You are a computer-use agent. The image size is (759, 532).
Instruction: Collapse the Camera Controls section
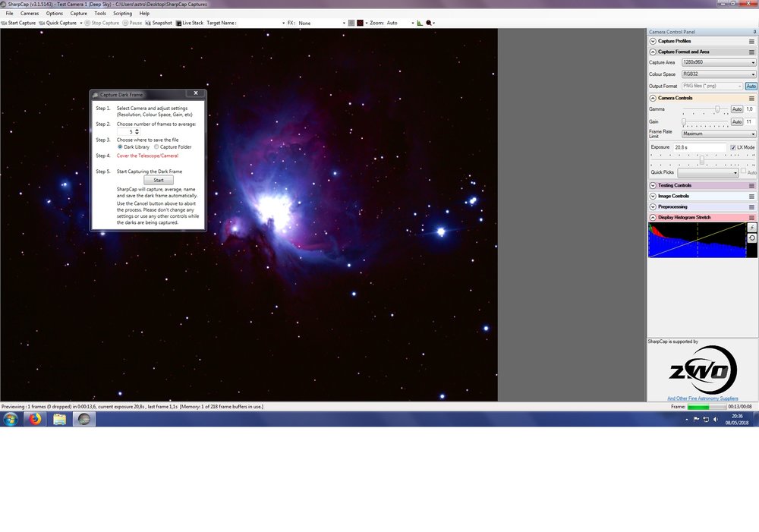point(653,98)
